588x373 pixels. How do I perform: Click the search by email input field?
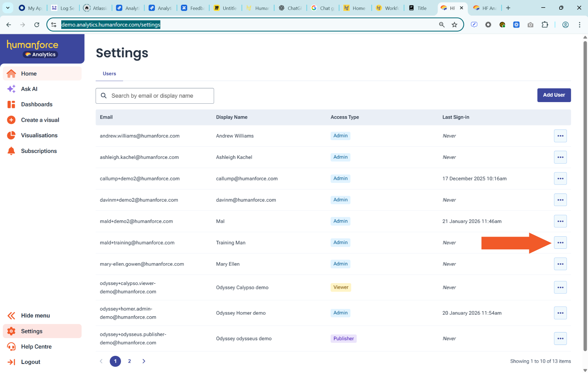pyautogui.click(x=159, y=96)
